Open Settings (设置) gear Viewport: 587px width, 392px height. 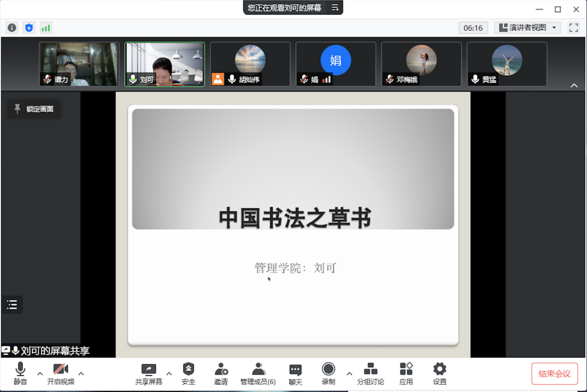[439, 374]
